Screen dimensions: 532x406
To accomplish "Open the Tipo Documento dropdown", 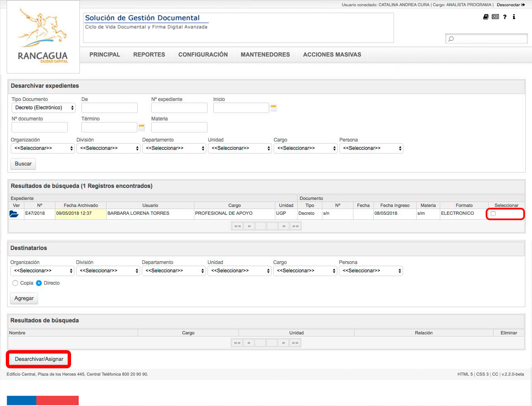I will [43, 108].
